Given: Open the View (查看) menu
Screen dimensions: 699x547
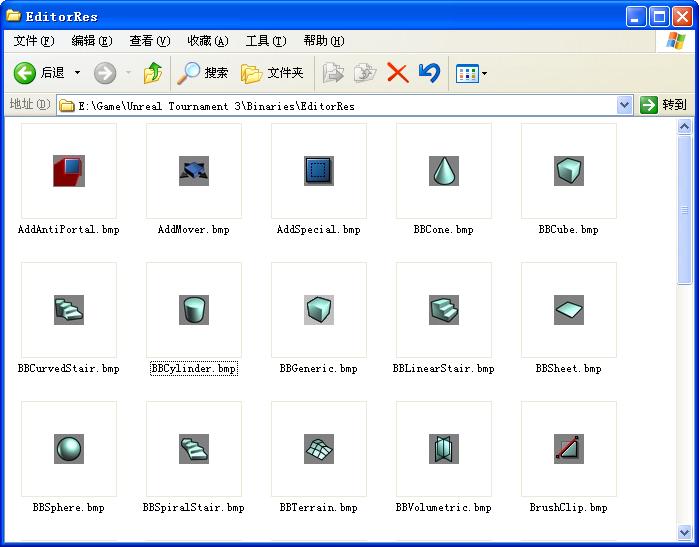Looking at the screenshot, I should [150, 41].
